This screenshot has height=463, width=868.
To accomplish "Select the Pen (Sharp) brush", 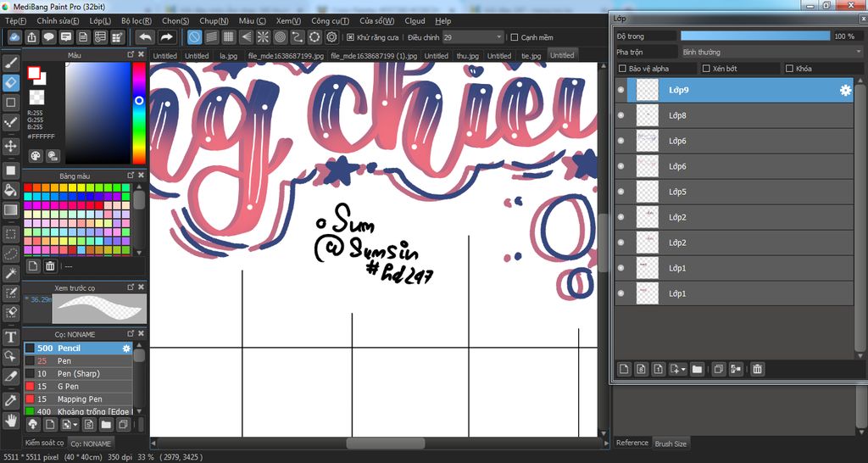I will point(78,374).
